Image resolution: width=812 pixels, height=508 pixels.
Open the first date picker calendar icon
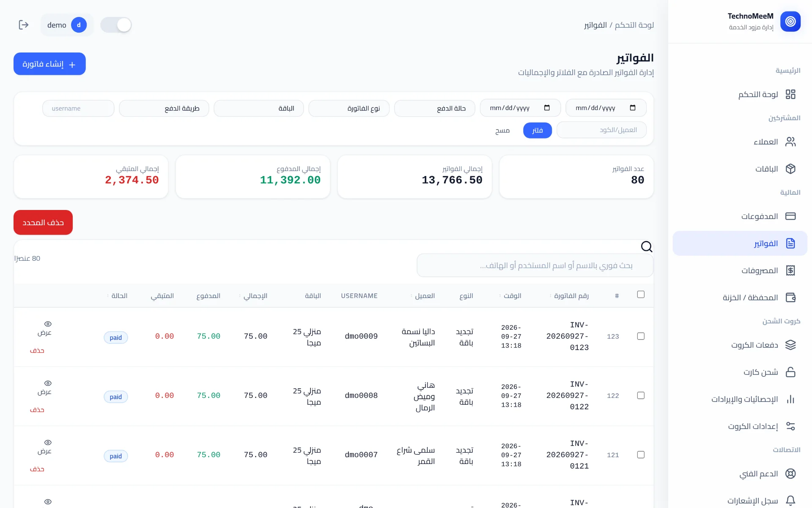632,108
